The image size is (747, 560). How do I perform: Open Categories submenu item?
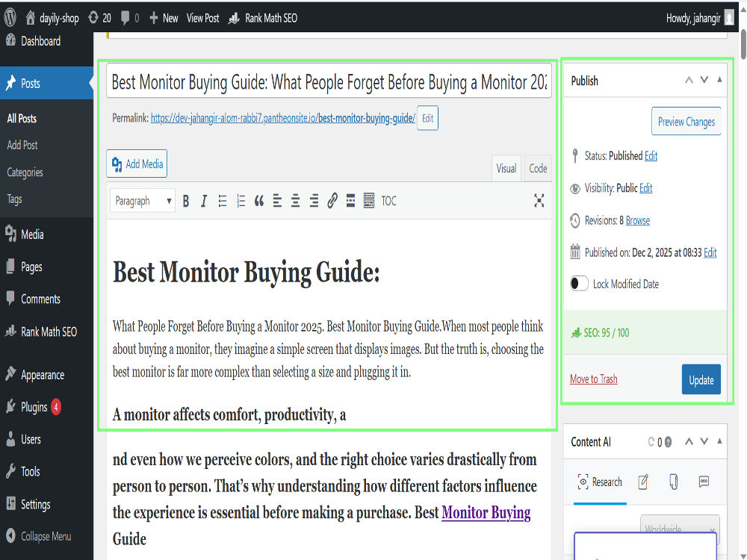(x=25, y=172)
